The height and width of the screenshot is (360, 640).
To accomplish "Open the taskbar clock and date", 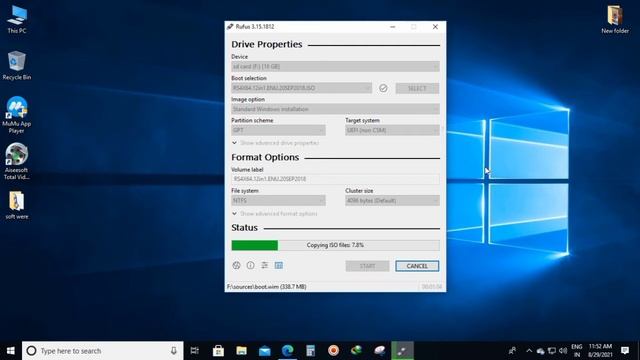I will coord(600,351).
